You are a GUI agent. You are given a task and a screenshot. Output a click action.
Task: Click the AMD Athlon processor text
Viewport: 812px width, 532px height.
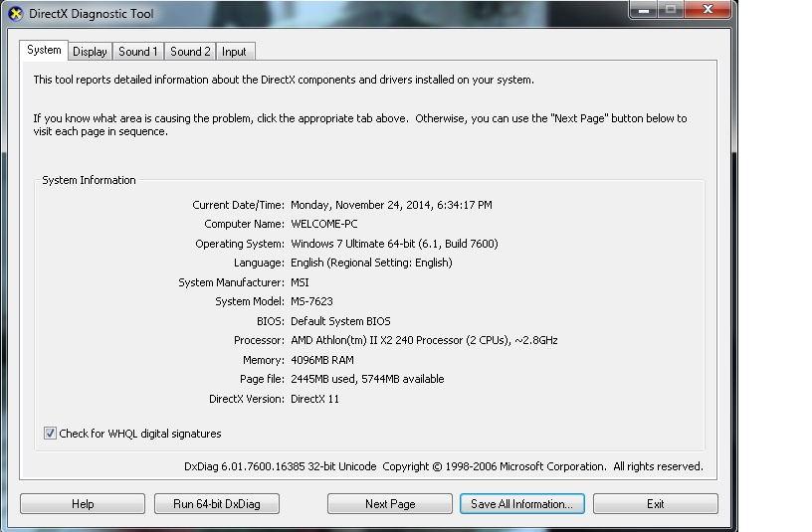424,340
